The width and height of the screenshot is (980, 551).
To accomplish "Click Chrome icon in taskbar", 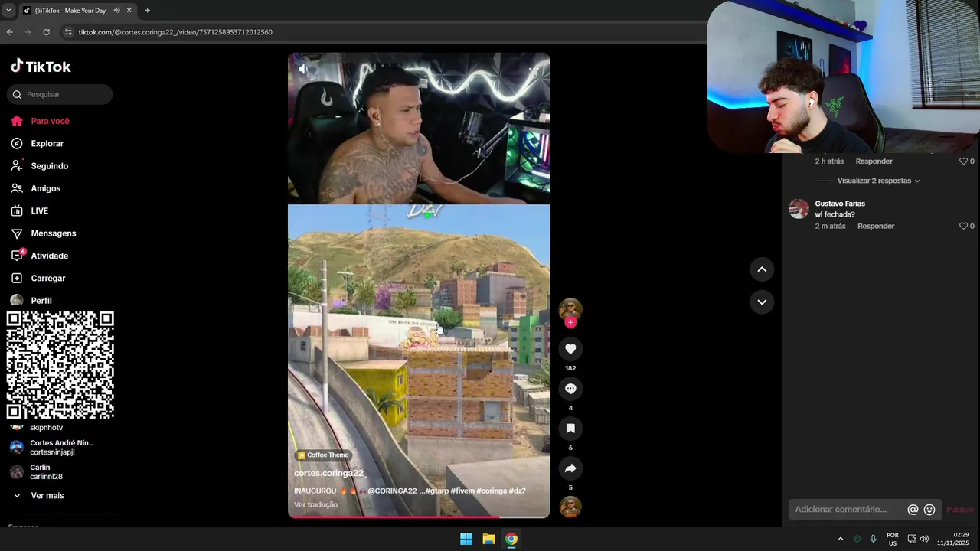I will [511, 539].
